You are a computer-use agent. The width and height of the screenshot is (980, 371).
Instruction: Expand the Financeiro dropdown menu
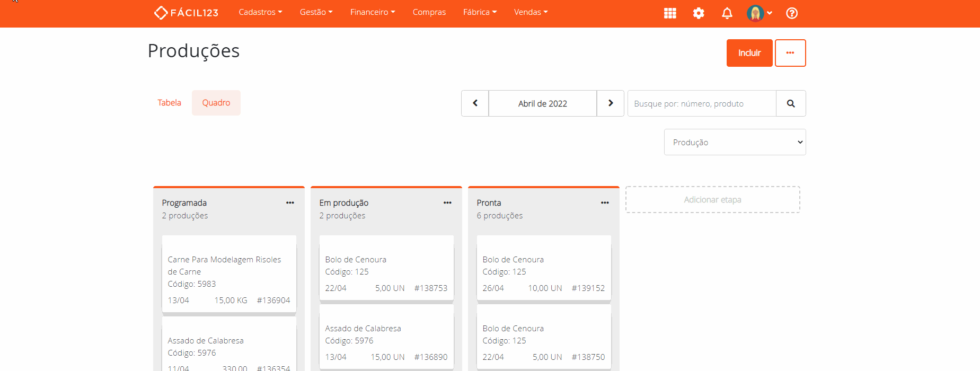[x=373, y=12]
